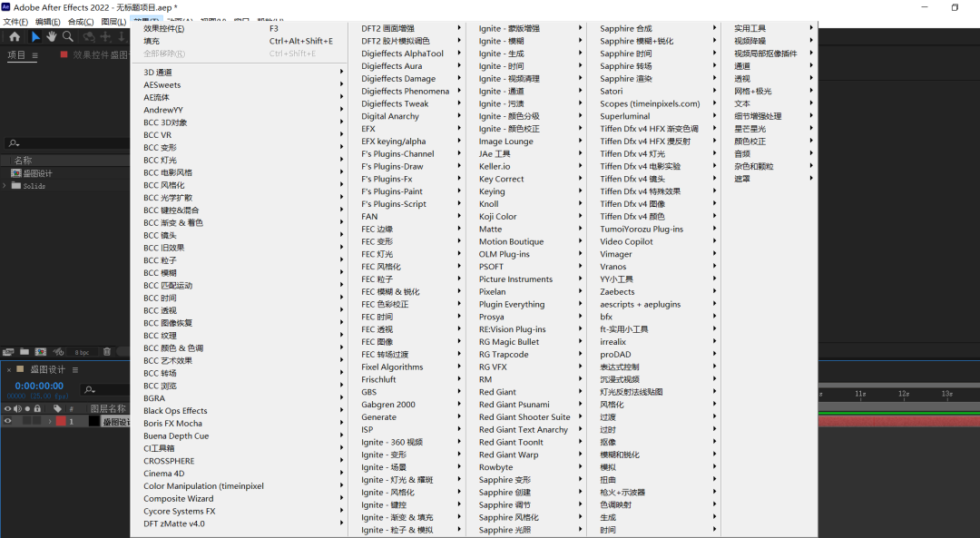Toggle solo switch of layer 1
Image resolution: width=980 pixels, height=538 pixels.
click(27, 421)
